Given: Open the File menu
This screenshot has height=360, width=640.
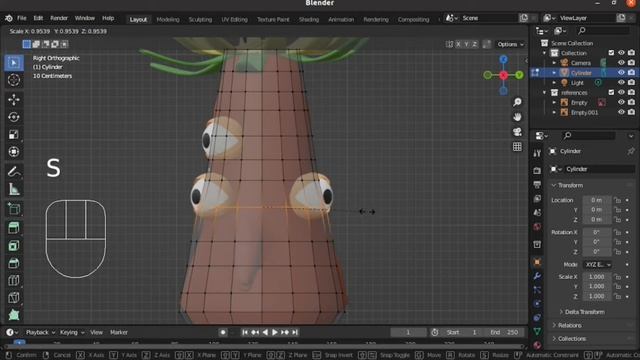Looking at the screenshot, I should point(22,18).
